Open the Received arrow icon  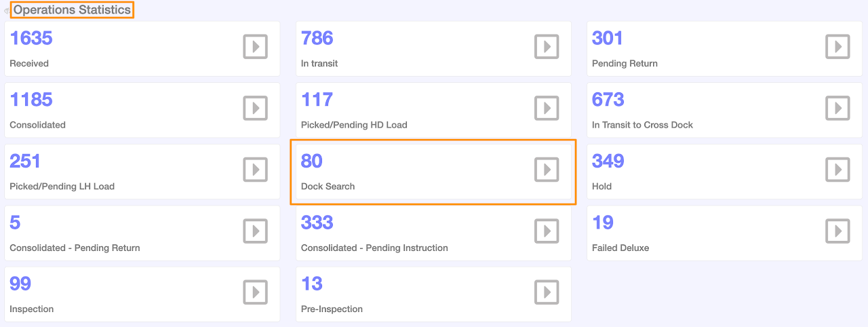tap(256, 47)
